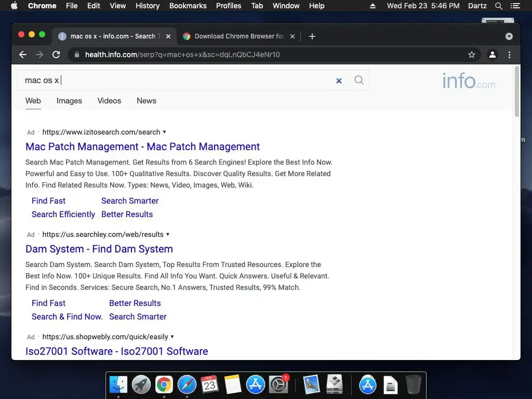Open the Bookmarks menu in the menu bar
The image size is (532, 399).
(188, 6)
